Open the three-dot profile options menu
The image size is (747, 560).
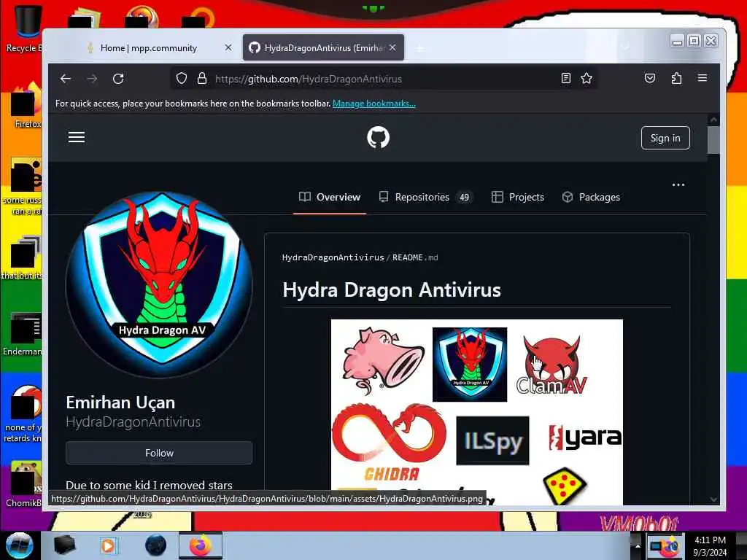coord(678,184)
